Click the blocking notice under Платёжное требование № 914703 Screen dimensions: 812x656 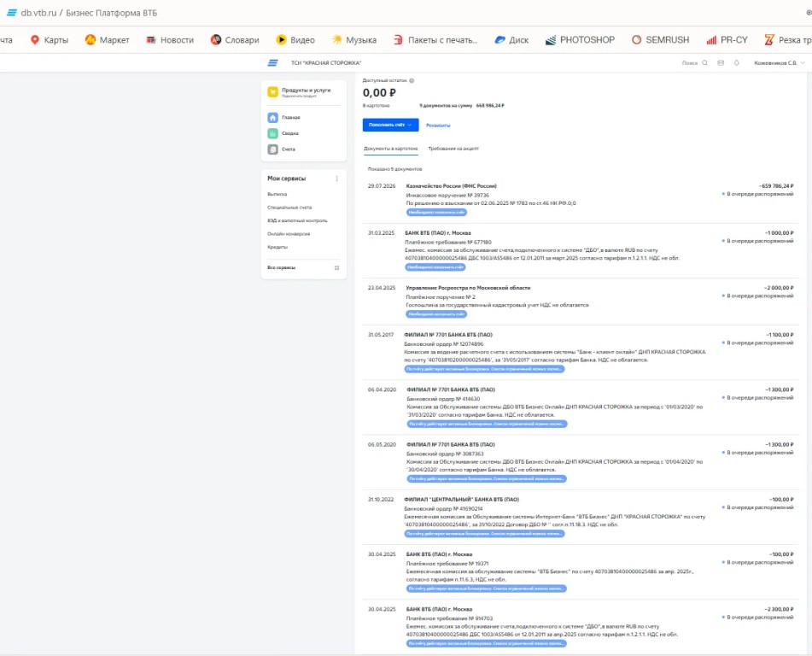click(x=487, y=643)
